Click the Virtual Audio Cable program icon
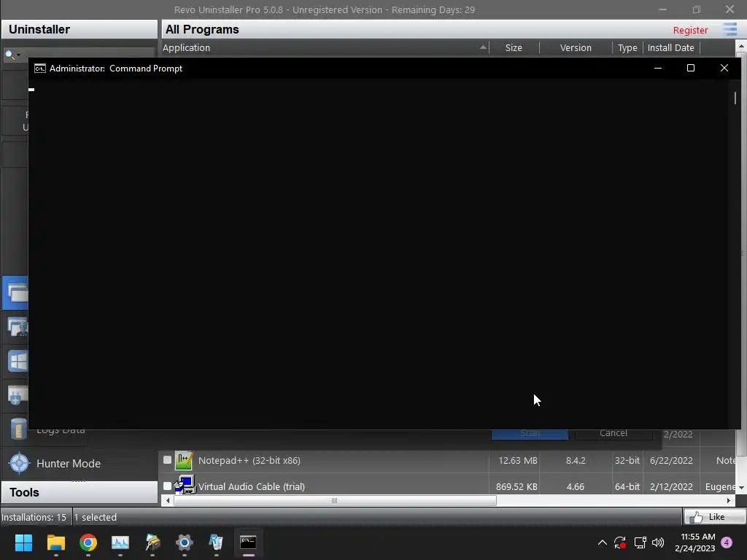Screen dimensions: 747x560 (185, 485)
